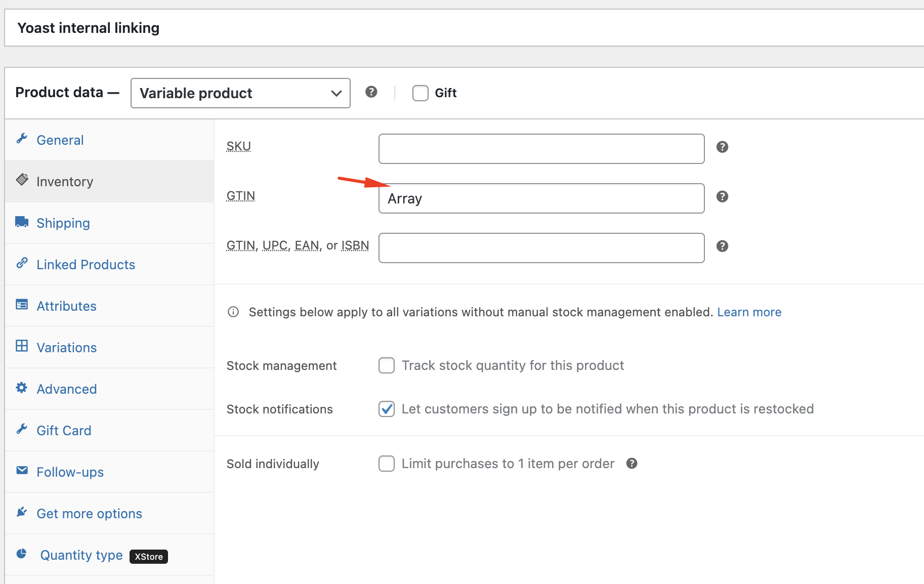Enable Limit purchases to 1 item per order
The height and width of the screenshot is (584, 924).
coord(387,464)
